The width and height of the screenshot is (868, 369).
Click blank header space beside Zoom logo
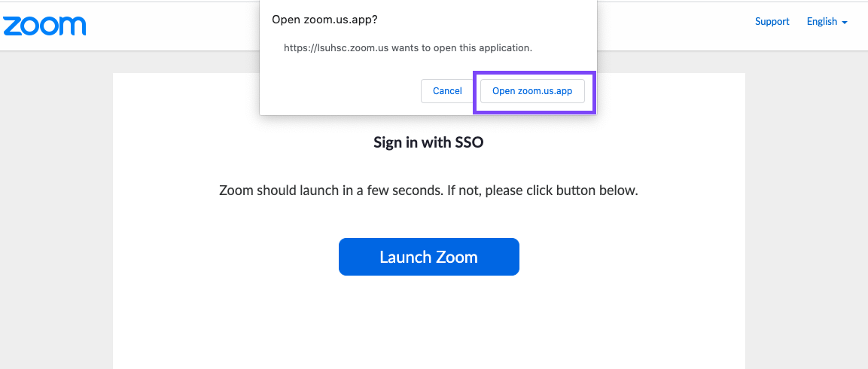pyautogui.click(x=166, y=26)
